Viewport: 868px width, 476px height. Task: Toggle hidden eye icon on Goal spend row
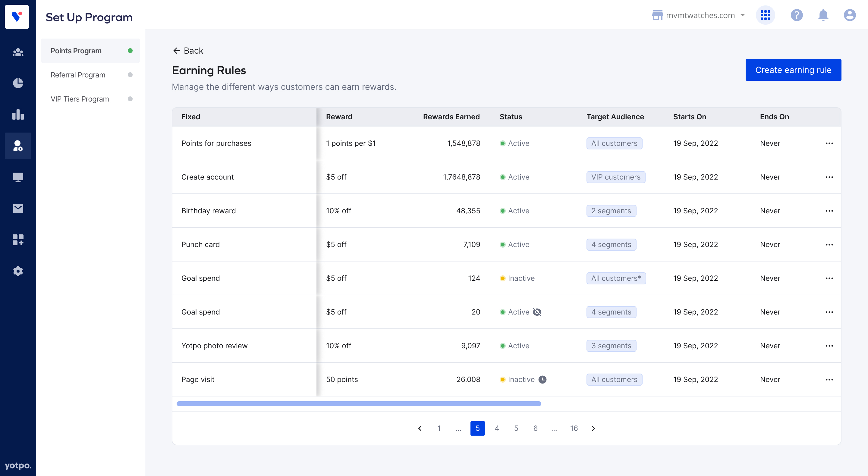click(537, 312)
